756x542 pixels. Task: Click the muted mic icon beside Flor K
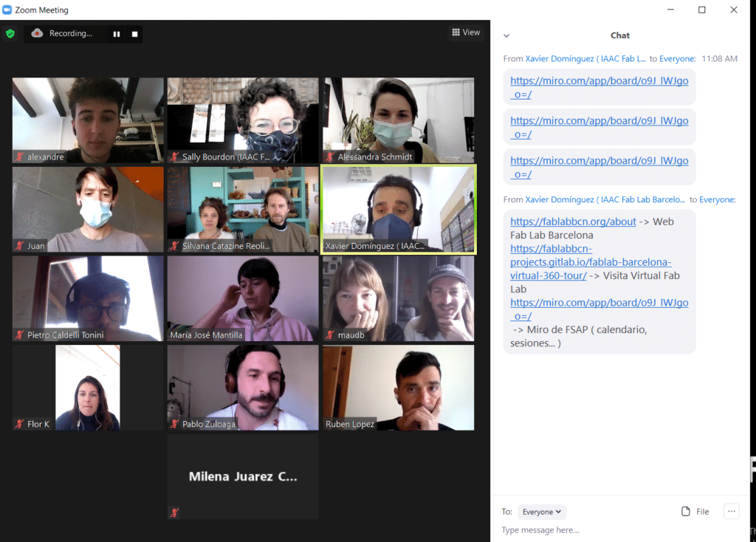tap(20, 425)
